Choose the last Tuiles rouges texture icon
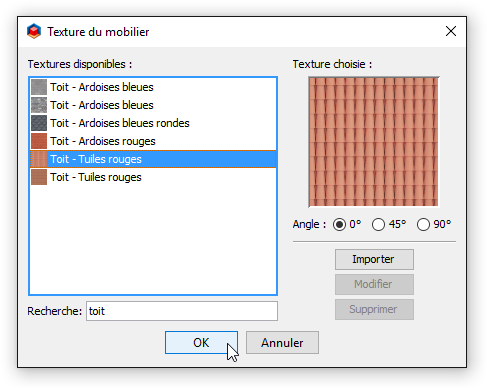The image size is (487, 388). pos(39,177)
